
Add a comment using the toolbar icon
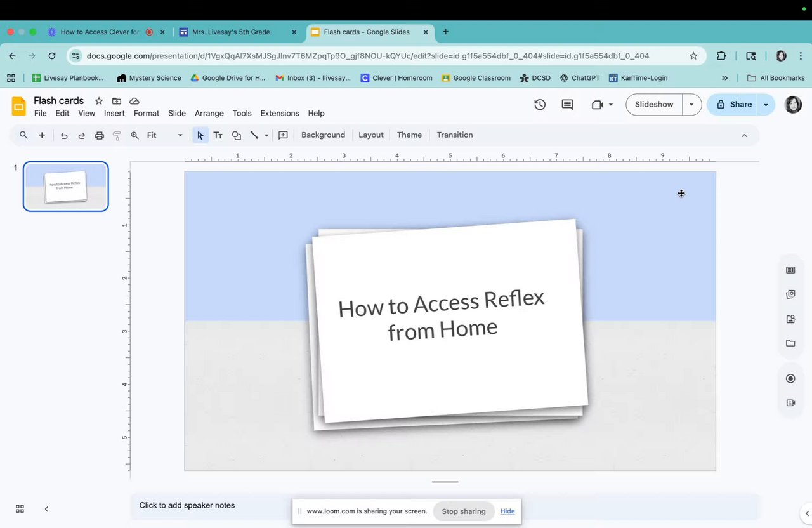(x=284, y=135)
